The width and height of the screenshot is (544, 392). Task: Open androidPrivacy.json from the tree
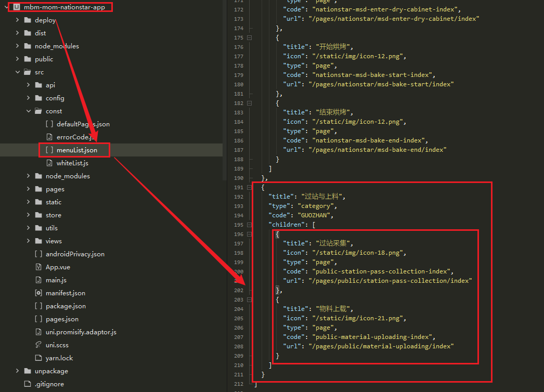tap(75, 254)
